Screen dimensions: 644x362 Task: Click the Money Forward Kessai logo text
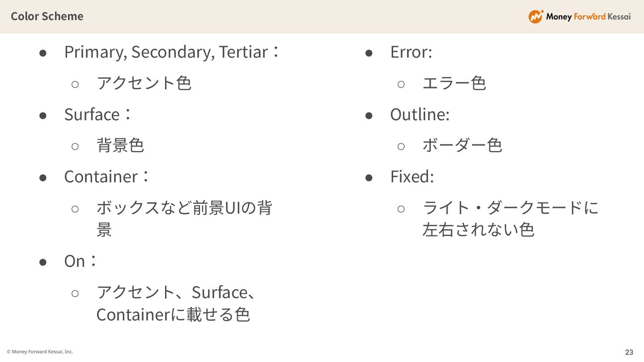(x=588, y=17)
